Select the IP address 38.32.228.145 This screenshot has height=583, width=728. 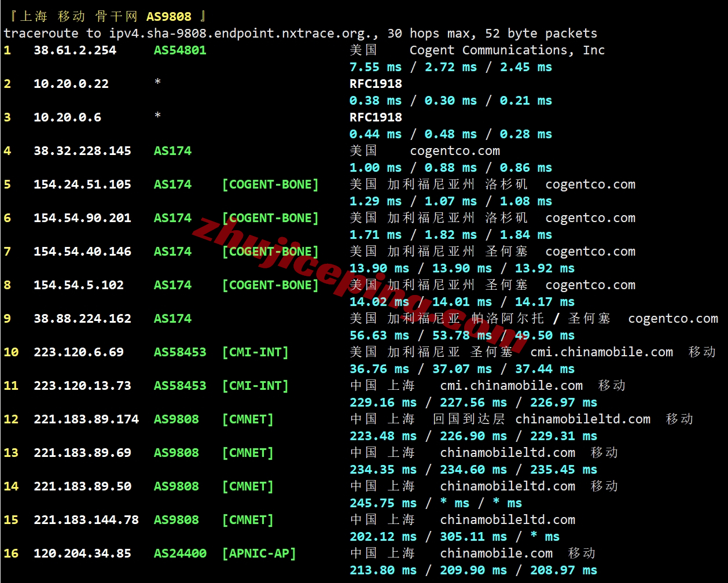tap(83, 151)
